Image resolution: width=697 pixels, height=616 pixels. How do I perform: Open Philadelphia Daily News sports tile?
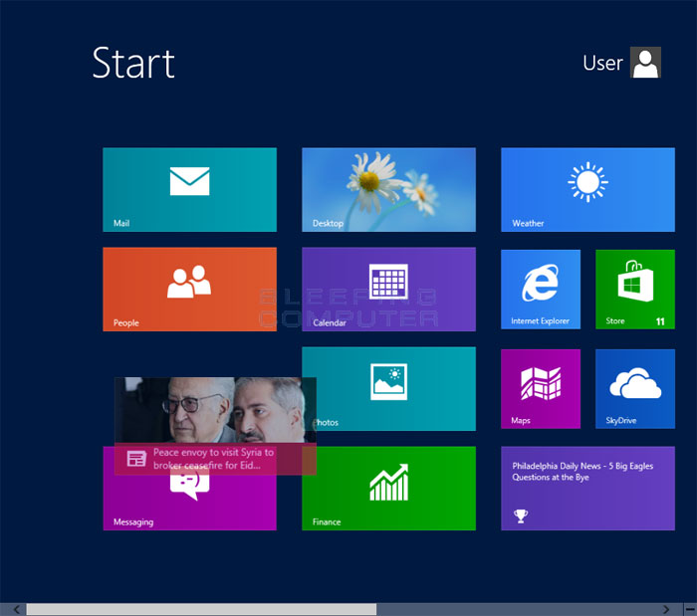click(587, 488)
